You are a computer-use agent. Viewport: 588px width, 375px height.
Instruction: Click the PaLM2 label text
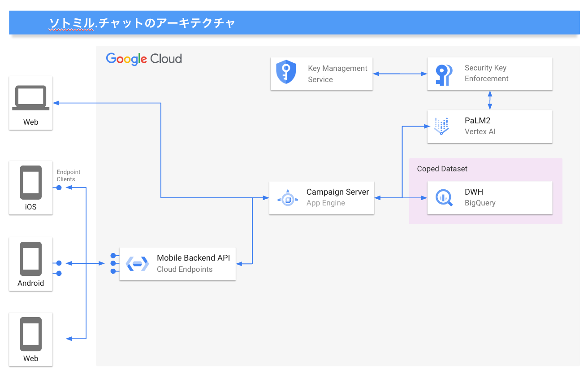(x=478, y=121)
